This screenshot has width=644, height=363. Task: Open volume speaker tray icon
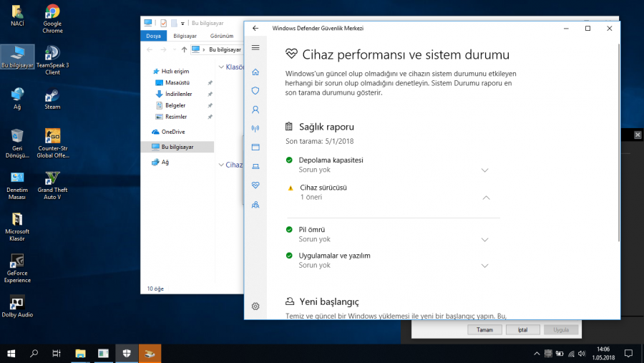pos(582,354)
